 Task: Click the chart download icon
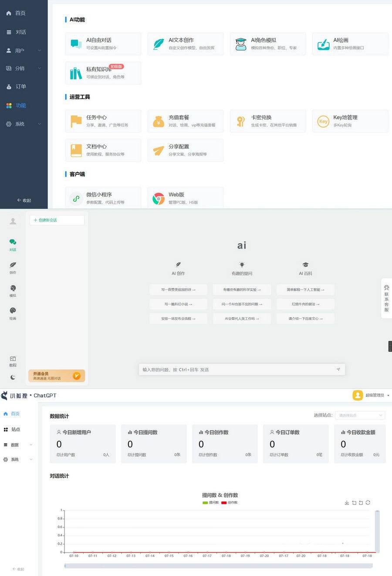tap(346, 502)
